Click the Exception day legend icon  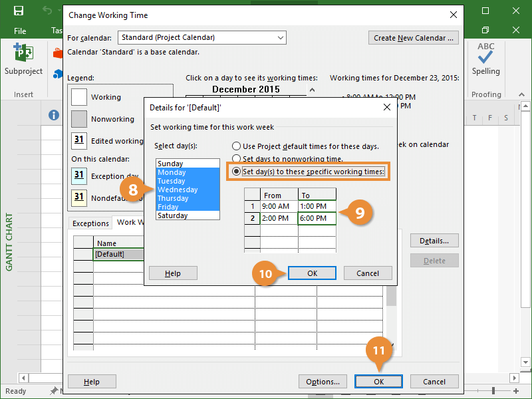(79, 176)
